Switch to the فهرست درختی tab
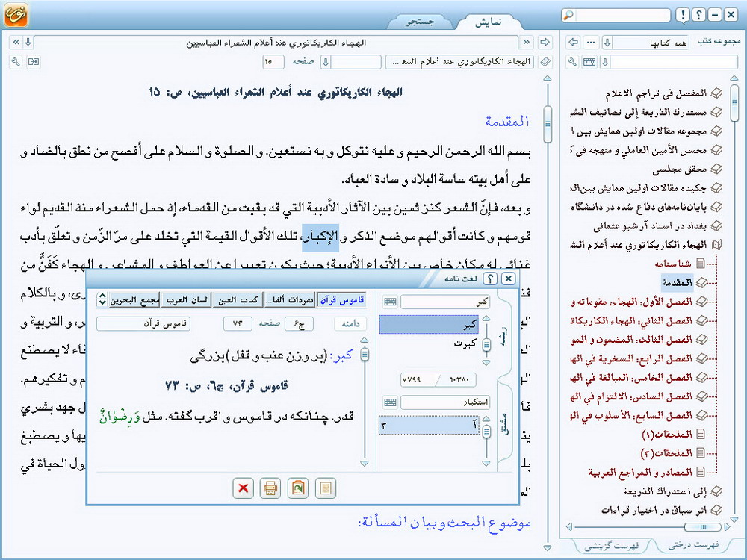747x560 pixels. point(693,545)
